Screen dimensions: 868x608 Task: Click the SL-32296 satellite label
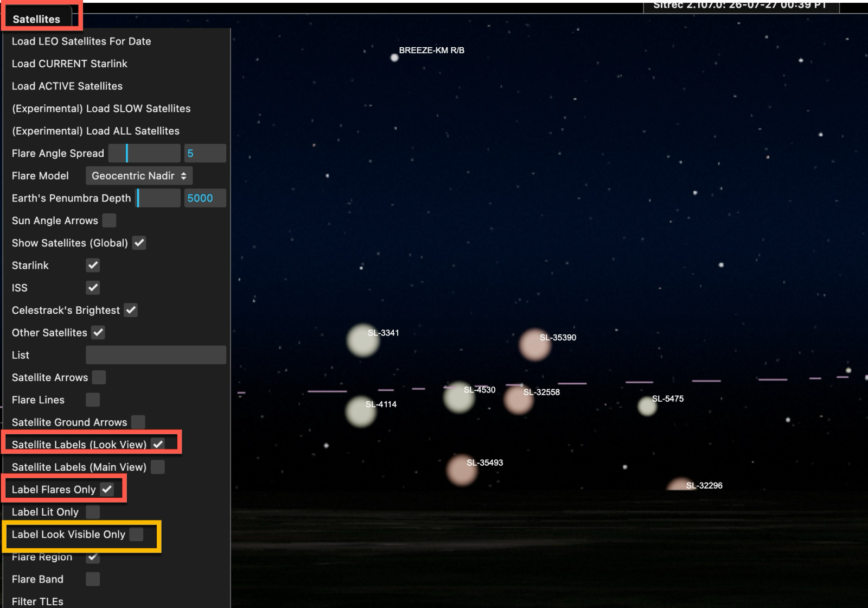click(x=704, y=486)
